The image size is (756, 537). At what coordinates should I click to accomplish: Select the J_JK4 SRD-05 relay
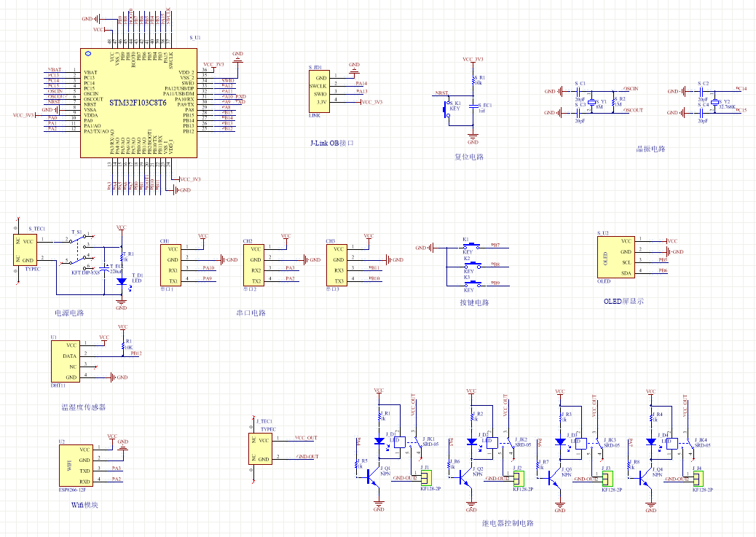681,444
